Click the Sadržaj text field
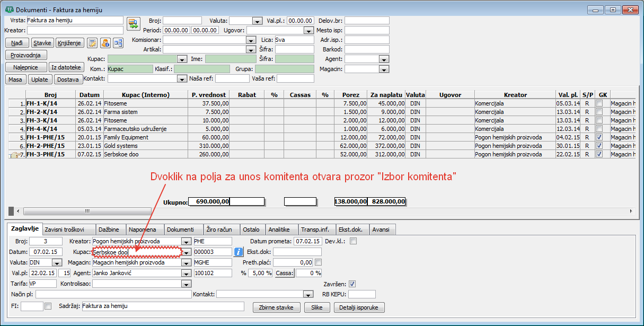 (162, 306)
